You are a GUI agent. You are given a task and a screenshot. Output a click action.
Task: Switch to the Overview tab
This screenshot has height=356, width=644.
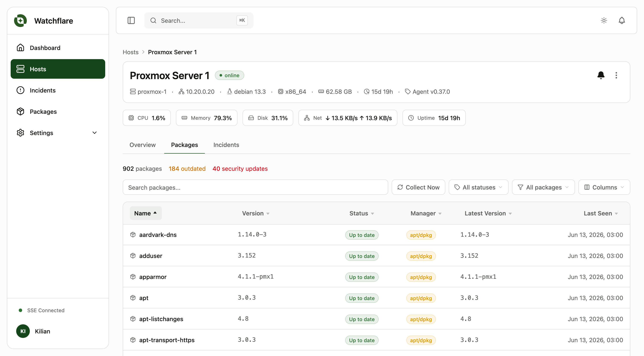pyautogui.click(x=142, y=145)
